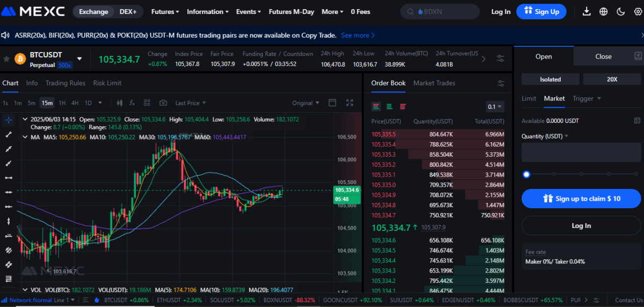Viewport: 644px width, 307px height.
Task: Click the 20X leverage button
Action: point(612,79)
